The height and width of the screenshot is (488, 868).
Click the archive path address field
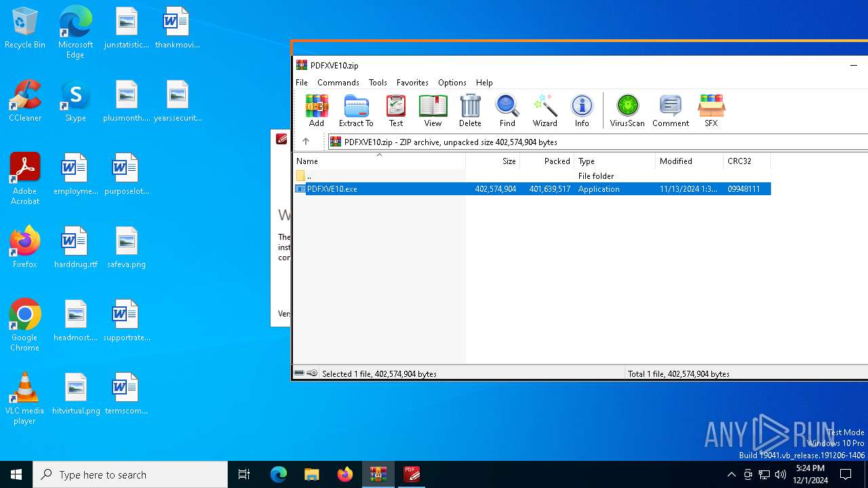(x=598, y=142)
